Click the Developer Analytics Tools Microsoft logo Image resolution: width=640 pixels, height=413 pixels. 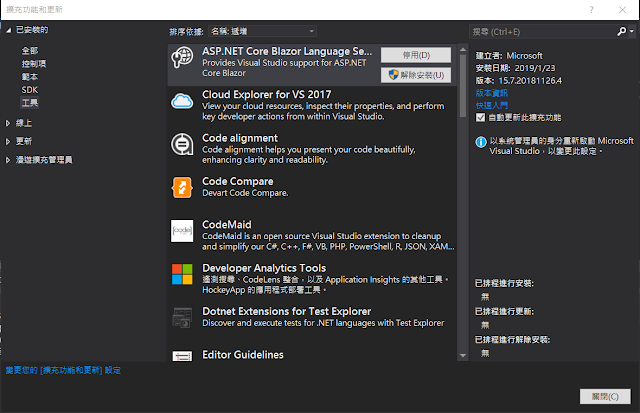click(182, 274)
